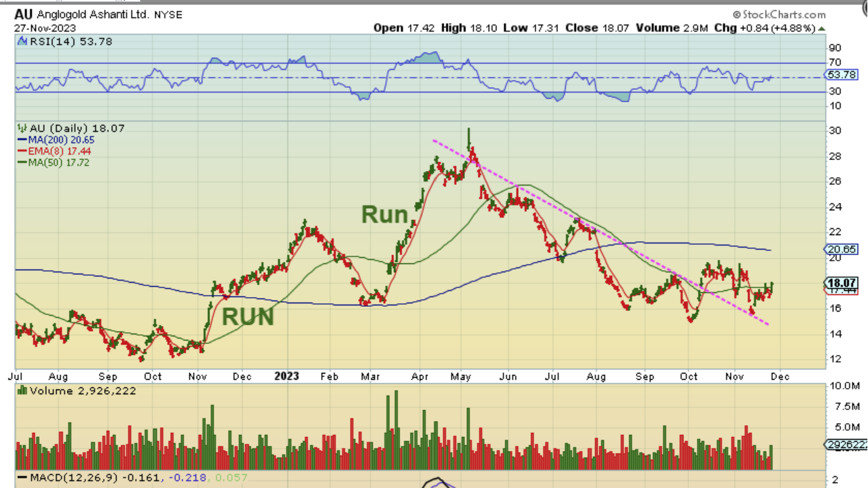Click the 10 label on RSI axis
Image resolution: width=868 pixels, height=488 pixels.
(x=836, y=105)
